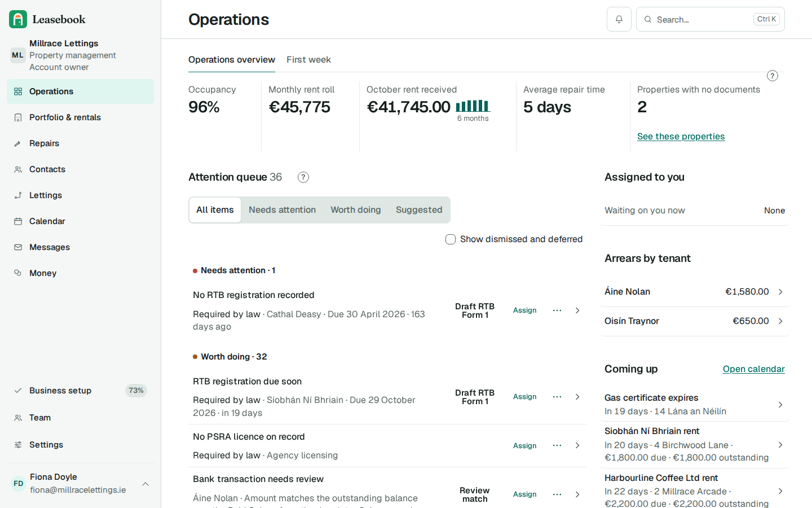The height and width of the screenshot is (508, 812).
Task: Click the Contacts people icon in sidebar
Action: point(18,169)
